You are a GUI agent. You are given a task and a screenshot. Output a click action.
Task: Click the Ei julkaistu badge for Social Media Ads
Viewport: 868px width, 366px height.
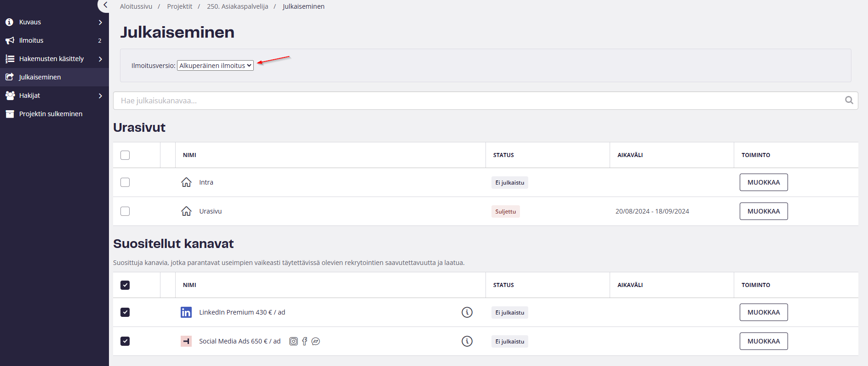tap(509, 342)
